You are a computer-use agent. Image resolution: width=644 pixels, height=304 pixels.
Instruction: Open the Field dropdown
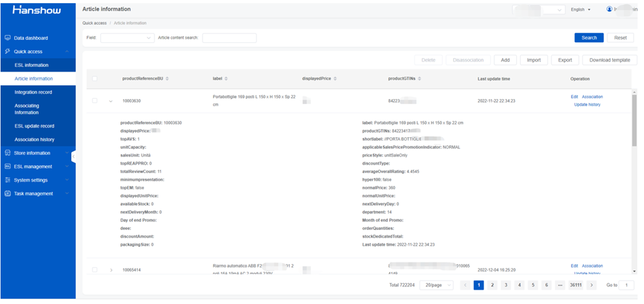click(x=127, y=38)
